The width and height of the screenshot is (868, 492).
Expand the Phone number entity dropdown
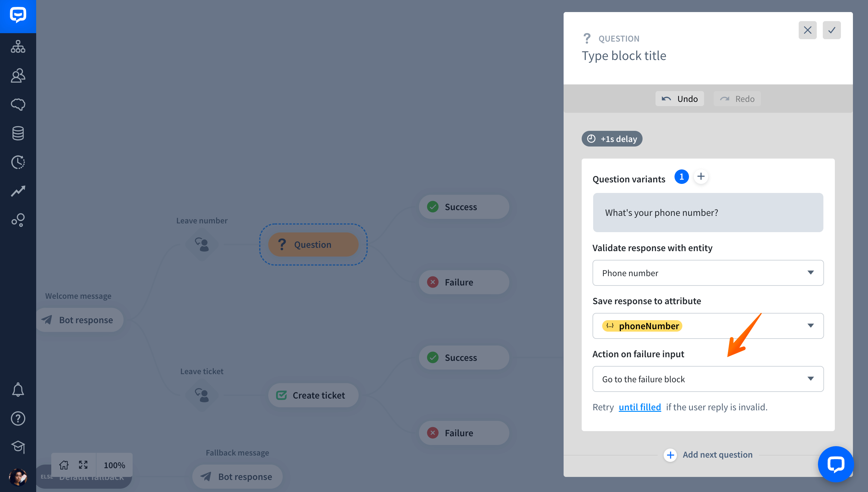click(708, 273)
